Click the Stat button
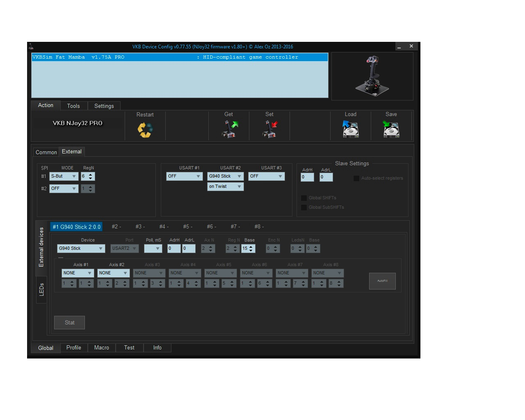The height and width of the screenshot is (420, 525). pyautogui.click(x=70, y=323)
